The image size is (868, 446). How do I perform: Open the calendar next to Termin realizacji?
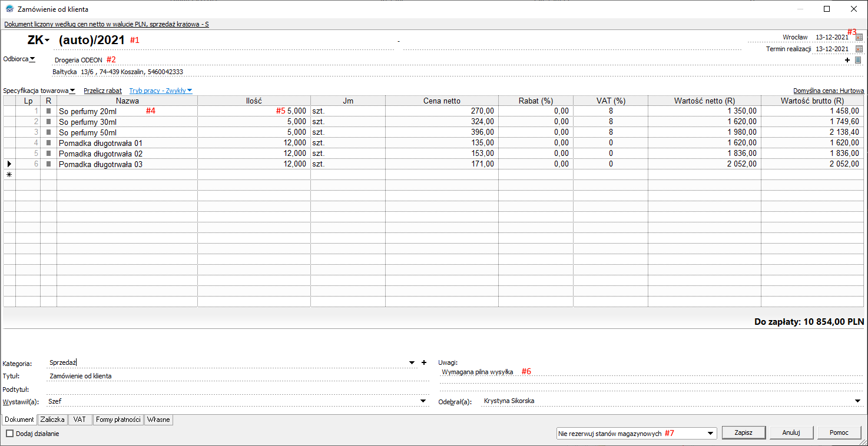point(859,49)
